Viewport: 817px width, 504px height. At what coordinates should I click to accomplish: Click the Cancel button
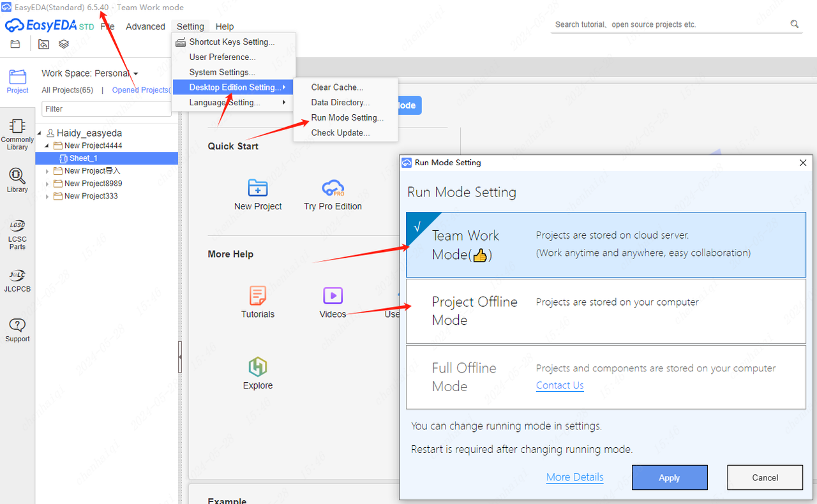(765, 478)
